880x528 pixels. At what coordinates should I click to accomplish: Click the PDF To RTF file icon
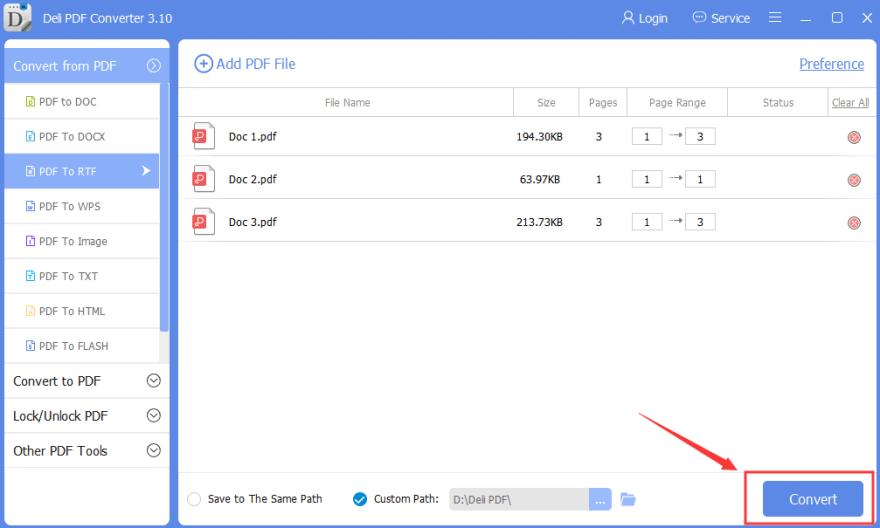[30, 171]
